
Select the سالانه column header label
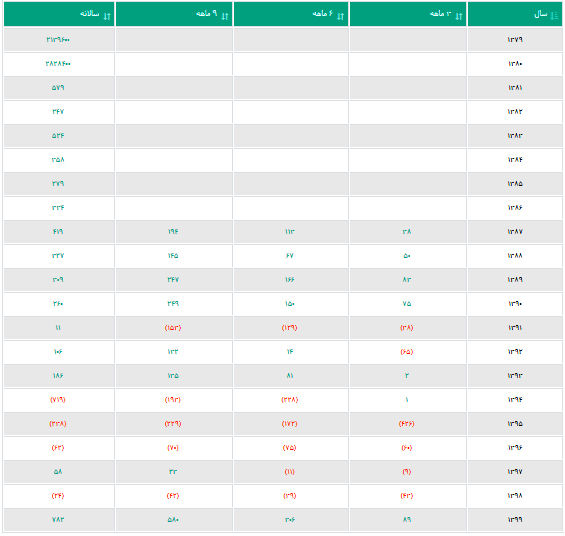89,14
